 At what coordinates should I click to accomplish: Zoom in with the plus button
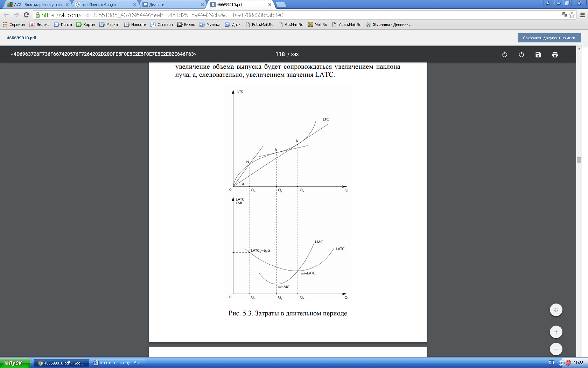556,332
